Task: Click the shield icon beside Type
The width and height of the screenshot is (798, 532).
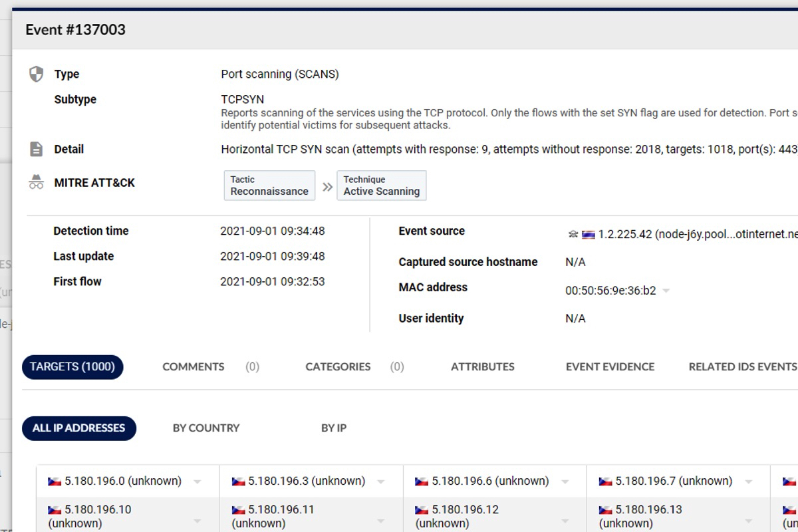Action: 37,74
